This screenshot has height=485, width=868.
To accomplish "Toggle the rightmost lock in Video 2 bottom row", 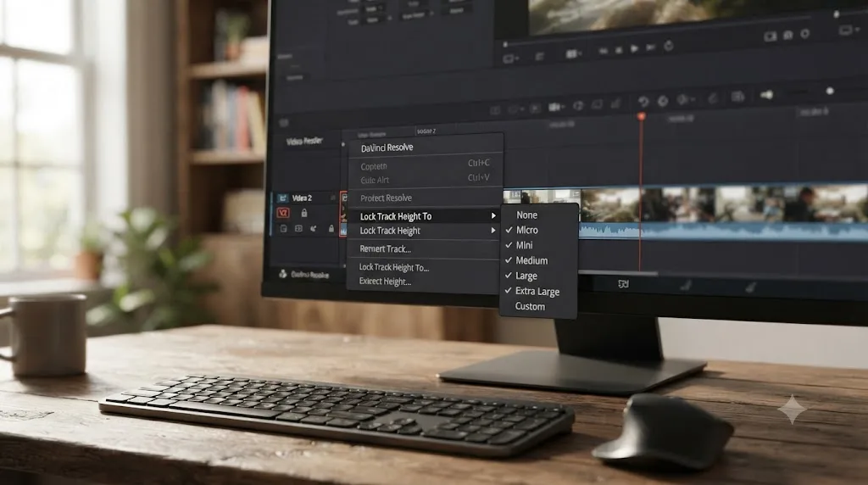I will pyautogui.click(x=331, y=229).
